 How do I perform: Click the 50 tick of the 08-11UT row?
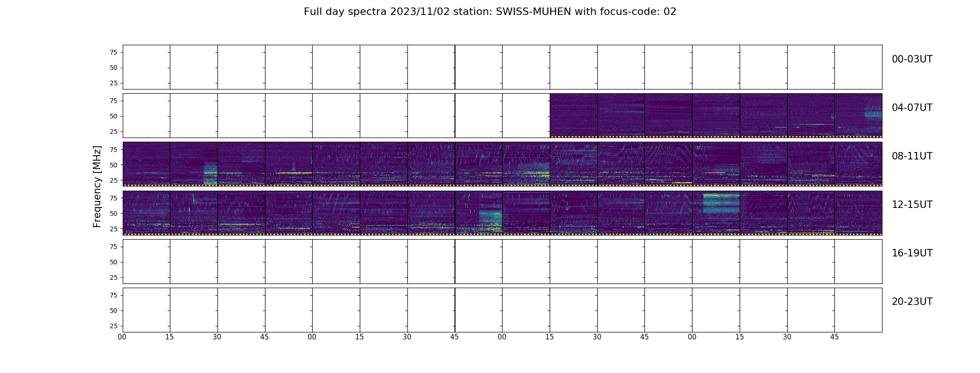[x=113, y=165]
